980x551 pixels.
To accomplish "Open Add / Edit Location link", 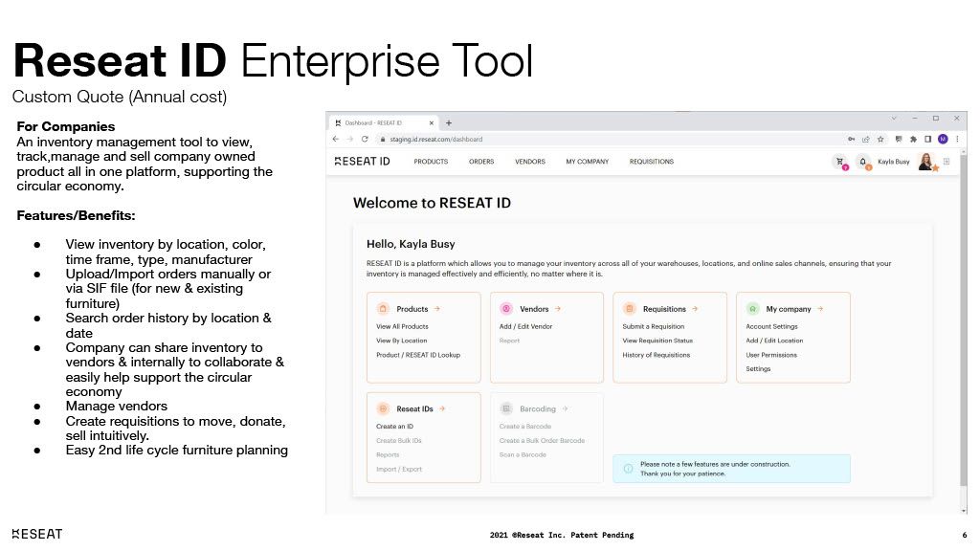I will tap(774, 342).
